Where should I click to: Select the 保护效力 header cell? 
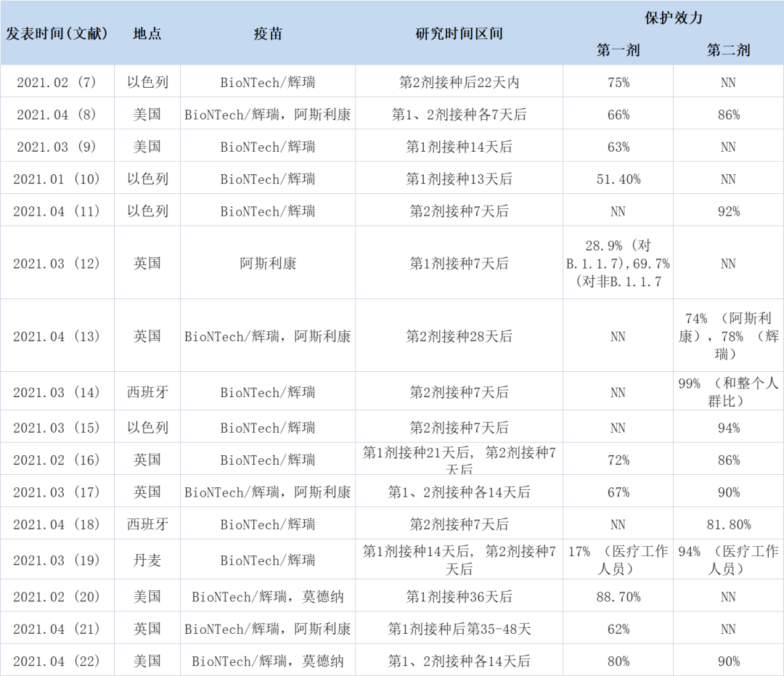(673, 18)
